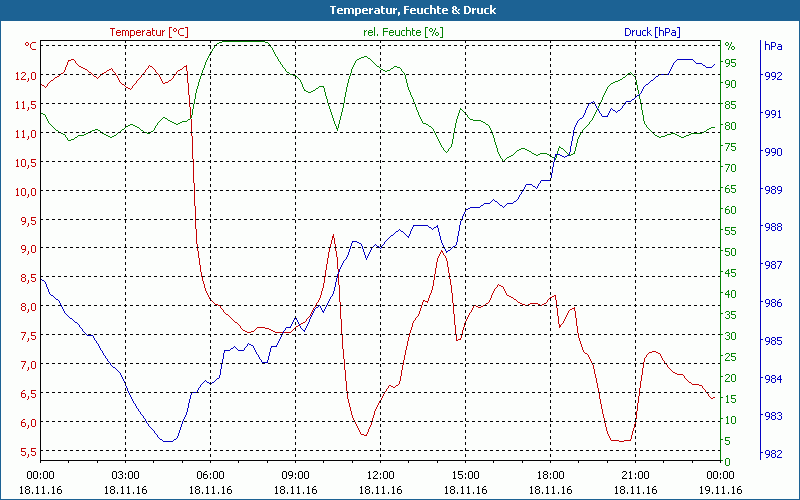Click the 12,0 temperature axis value
The image size is (800, 500).
click(x=25, y=76)
